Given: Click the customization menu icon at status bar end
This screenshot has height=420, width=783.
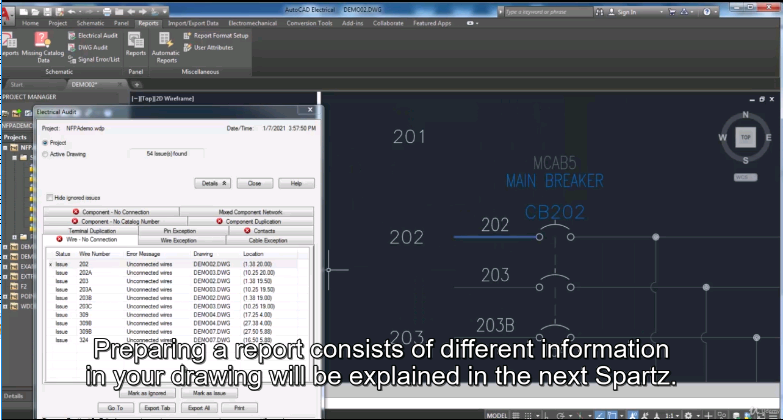Looking at the screenshot, I should pyautogui.click(x=774, y=415).
